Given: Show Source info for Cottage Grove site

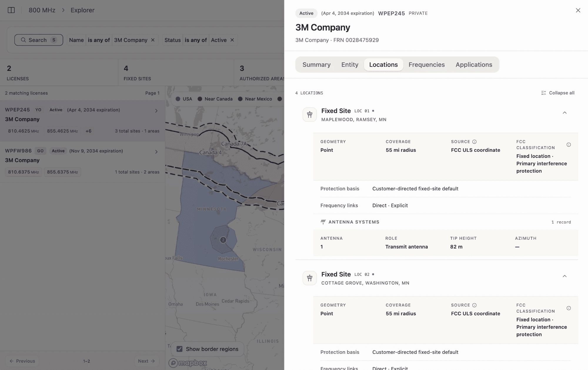Looking at the screenshot, I should point(474,305).
